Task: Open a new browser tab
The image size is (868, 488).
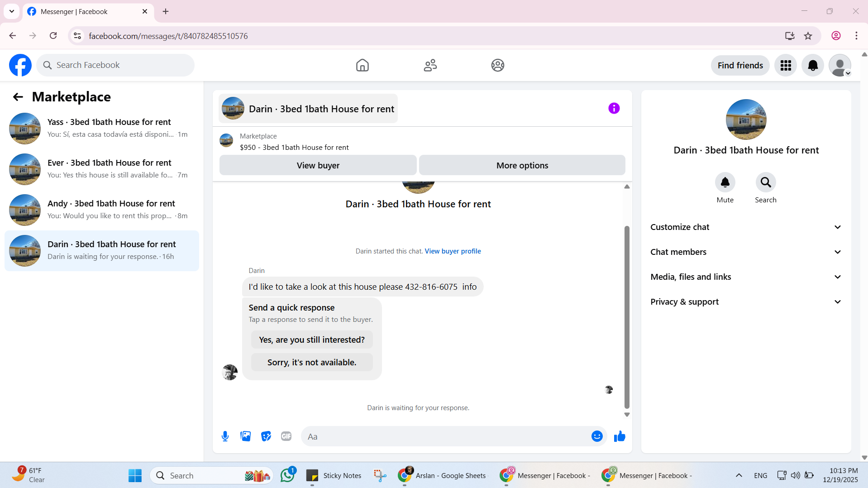Action: coord(166,12)
